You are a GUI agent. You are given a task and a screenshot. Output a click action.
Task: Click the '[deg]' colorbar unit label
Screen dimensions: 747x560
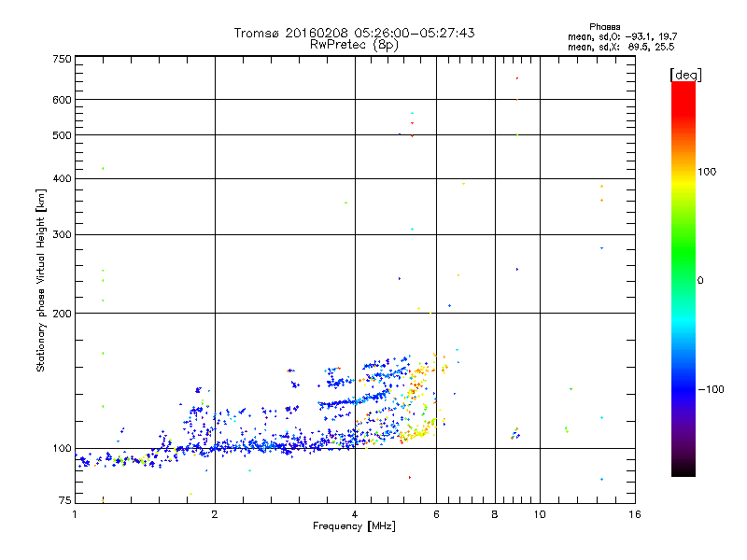pyautogui.click(x=685, y=75)
